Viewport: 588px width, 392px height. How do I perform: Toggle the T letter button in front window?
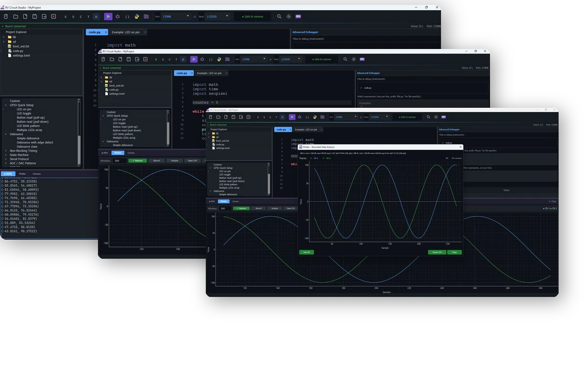tap(276, 117)
